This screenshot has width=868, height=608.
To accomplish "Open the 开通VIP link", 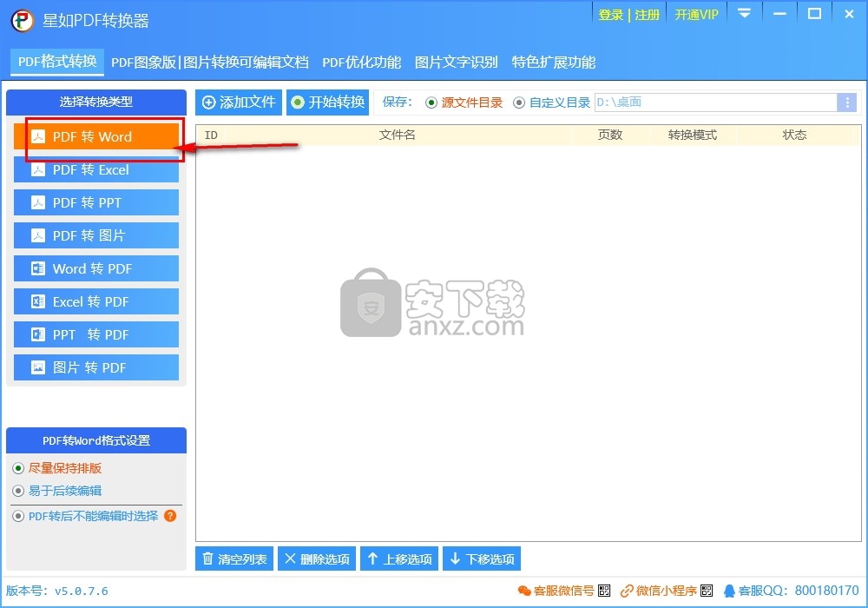I will coord(696,15).
